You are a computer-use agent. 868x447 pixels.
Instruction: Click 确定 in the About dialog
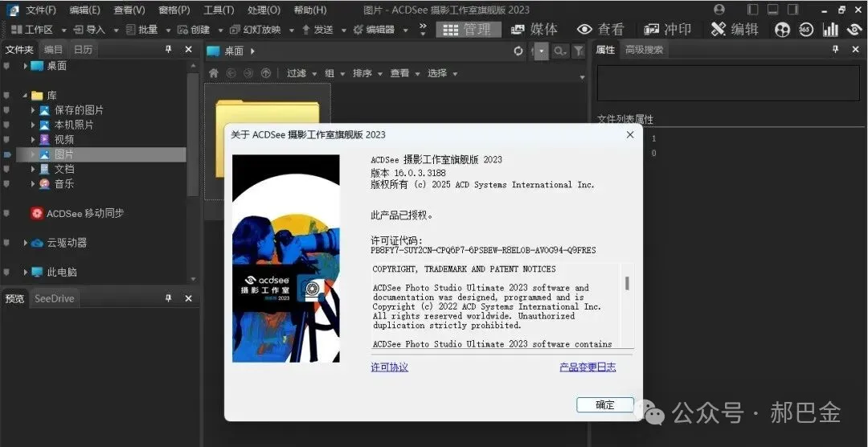pos(605,405)
